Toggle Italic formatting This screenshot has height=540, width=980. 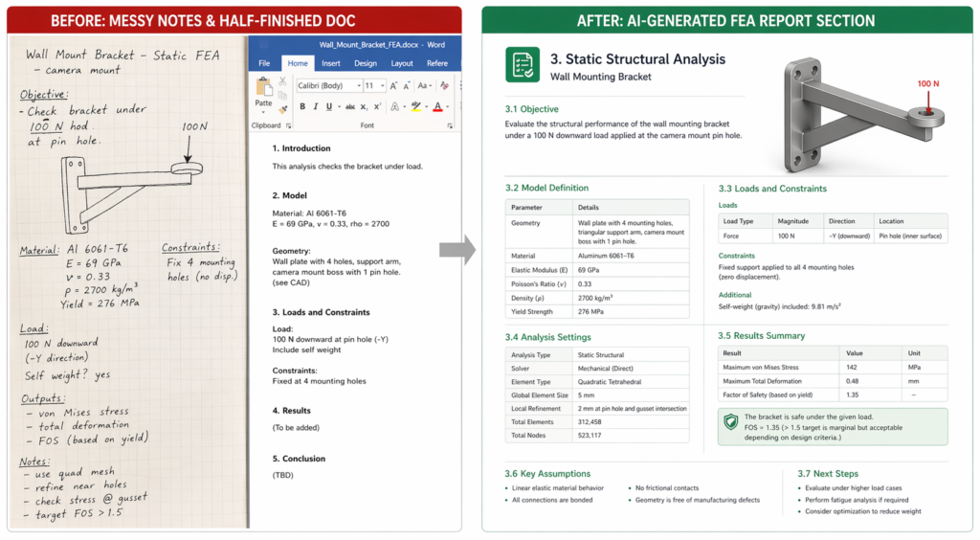(316, 106)
